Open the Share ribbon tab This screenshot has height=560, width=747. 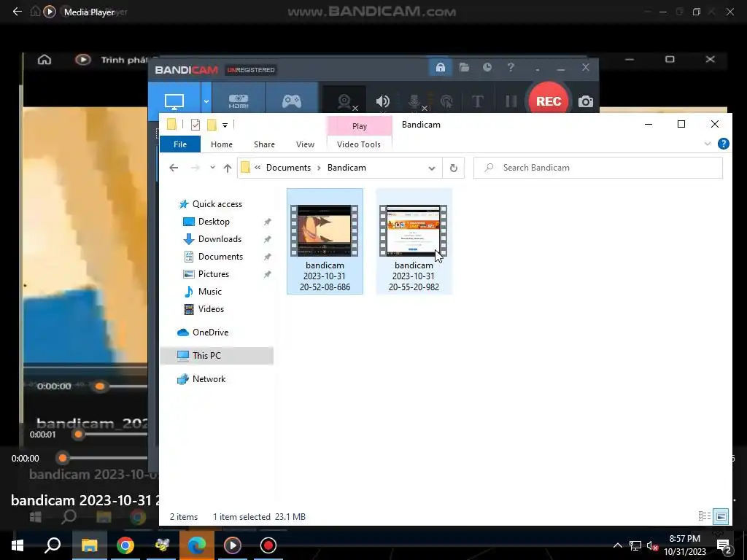pos(264,144)
